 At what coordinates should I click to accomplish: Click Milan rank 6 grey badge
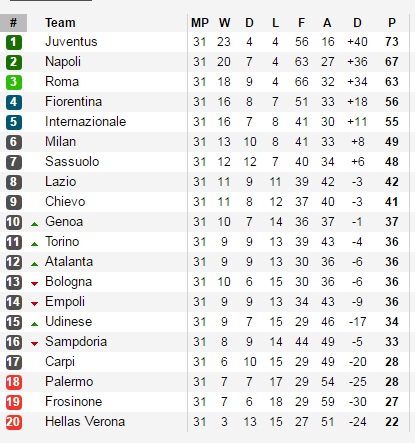[14, 142]
